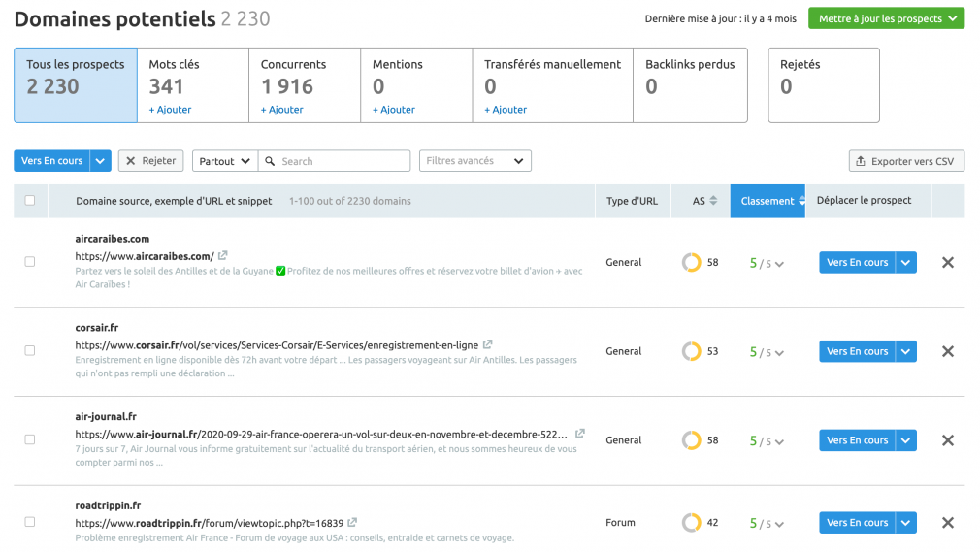Click the Rejeter button
The image size is (980, 552).
(151, 161)
